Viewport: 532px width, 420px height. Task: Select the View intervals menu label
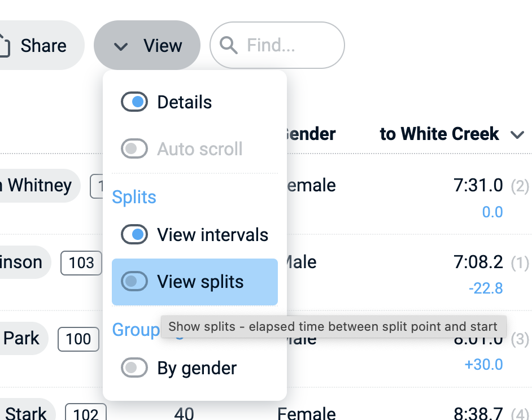point(212,235)
